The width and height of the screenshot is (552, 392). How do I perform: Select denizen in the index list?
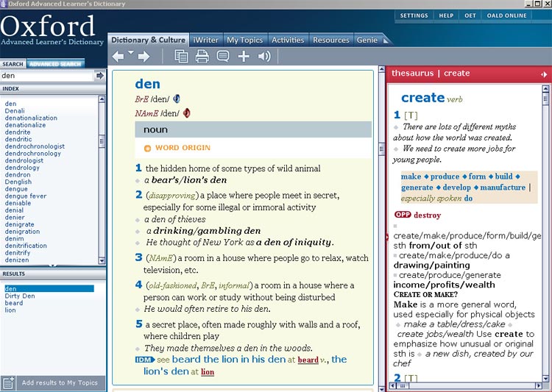[x=17, y=260]
